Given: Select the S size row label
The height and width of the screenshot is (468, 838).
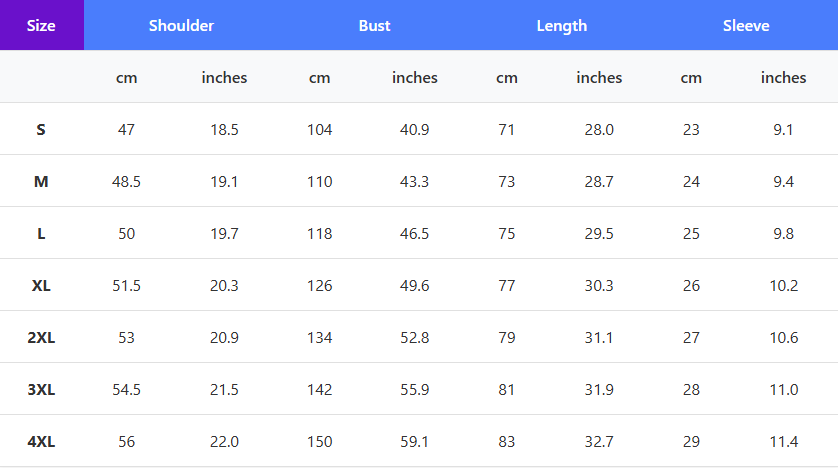Looking at the screenshot, I should pos(41,129).
